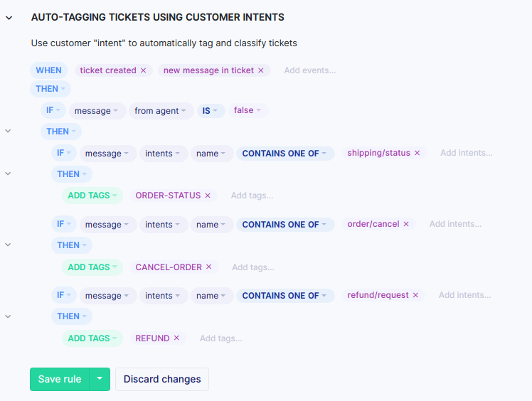Change the 'false' value dropdown

point(248,110)
